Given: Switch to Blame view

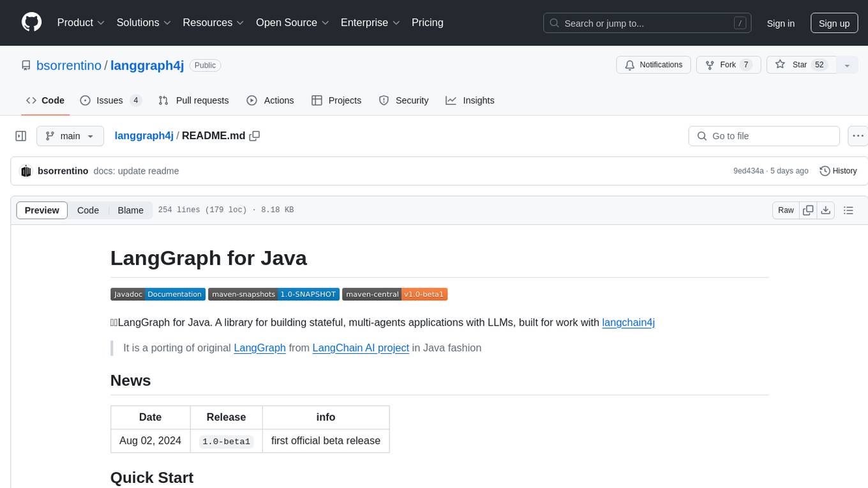Looking at the screenshot, I should click(131, 210).
